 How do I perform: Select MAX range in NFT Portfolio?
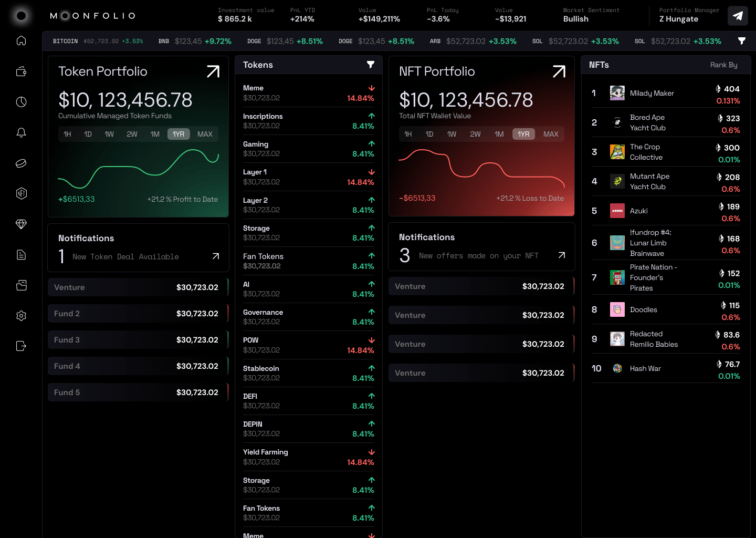551,134
